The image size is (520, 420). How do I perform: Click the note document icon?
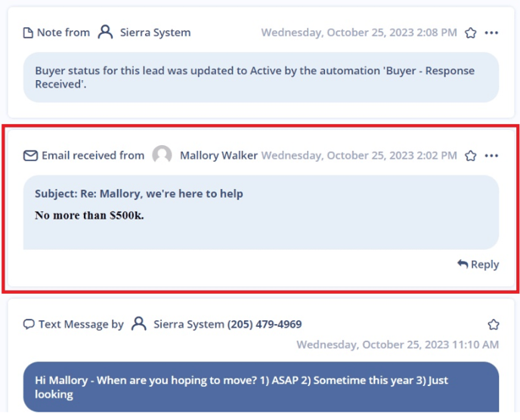[28, 32]
